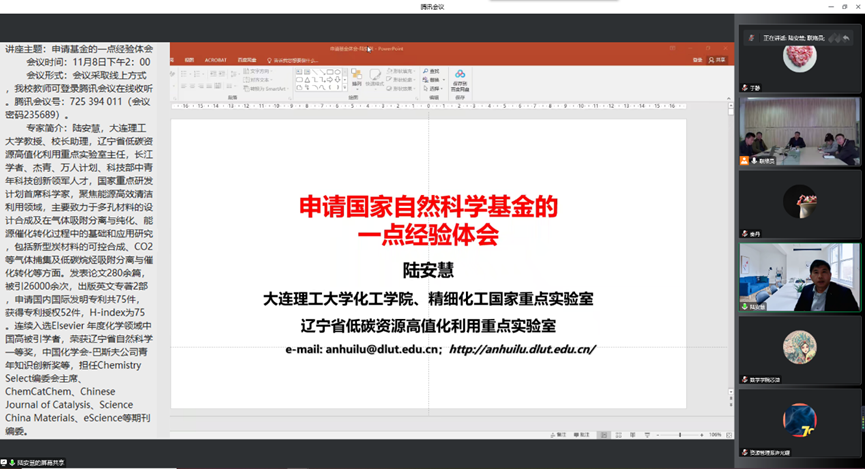Open the Baidu Netdisk ribbon tab
The height and width of the screenshot is (469, 865).
[246, 60]
